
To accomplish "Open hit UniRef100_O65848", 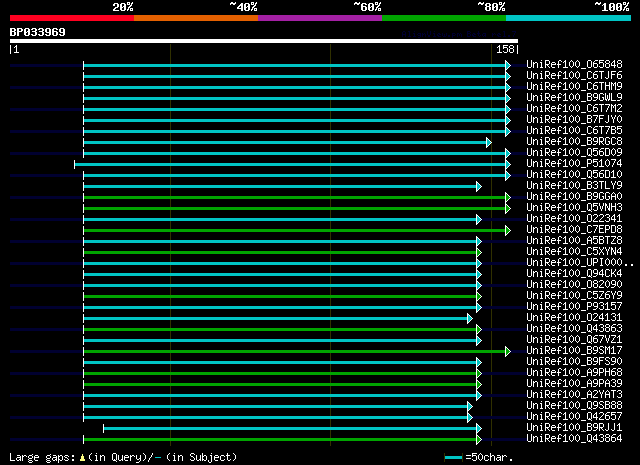I will 574,65.
